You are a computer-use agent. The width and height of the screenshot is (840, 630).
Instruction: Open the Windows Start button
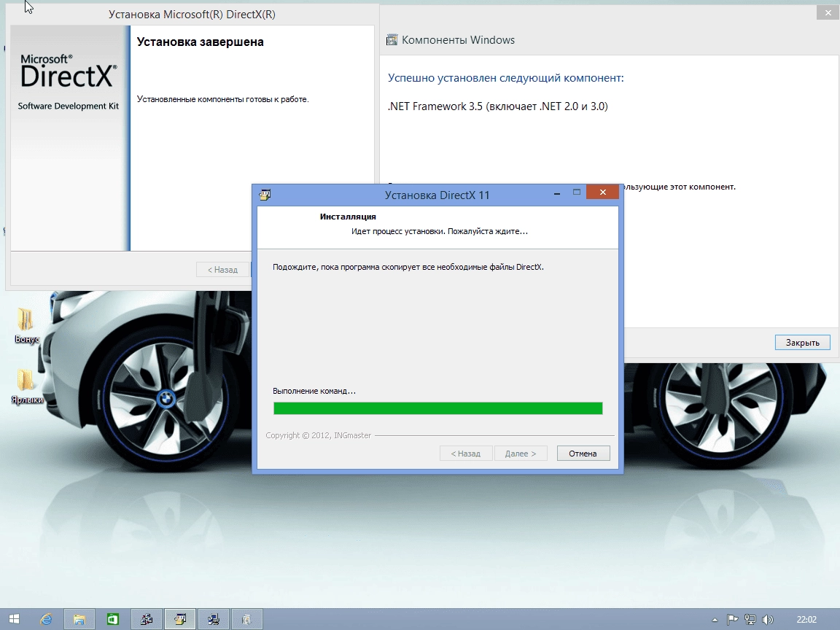coord(14,619)
